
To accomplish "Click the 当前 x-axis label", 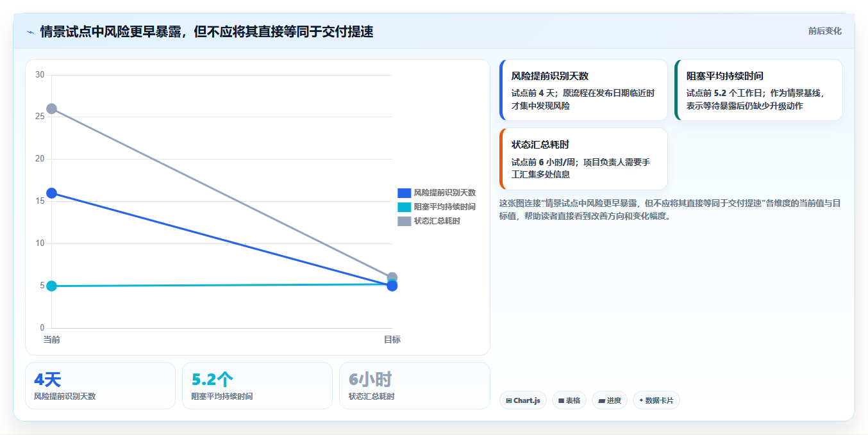I will [52, 340].
